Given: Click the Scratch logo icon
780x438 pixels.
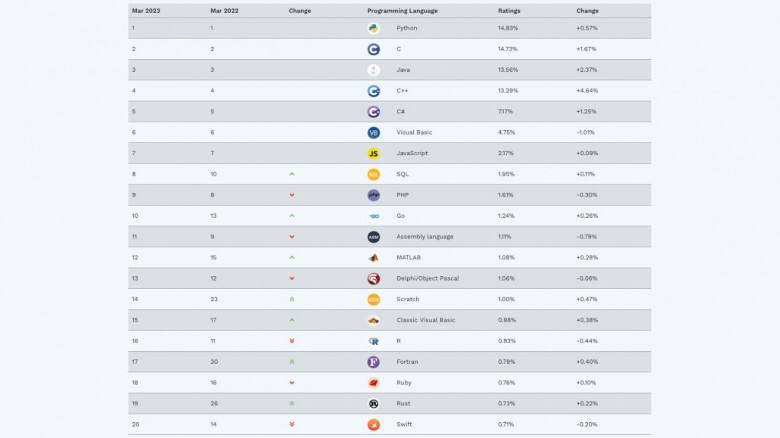Looking at the screenshot, I should 373,299.
